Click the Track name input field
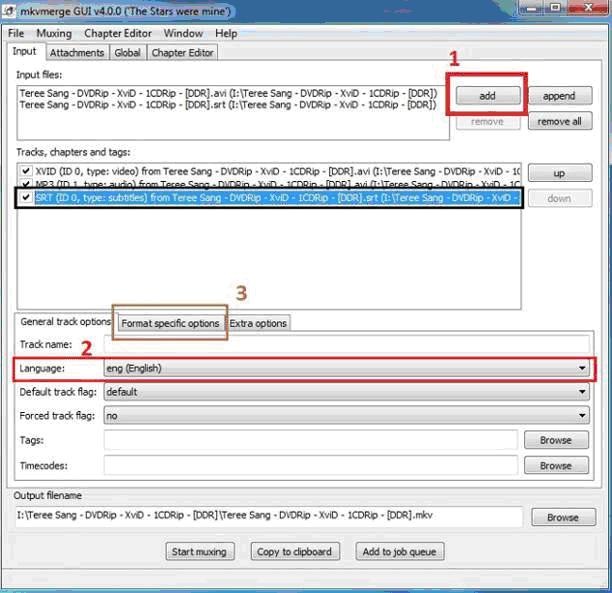The image size is (612, 593). 347,344
